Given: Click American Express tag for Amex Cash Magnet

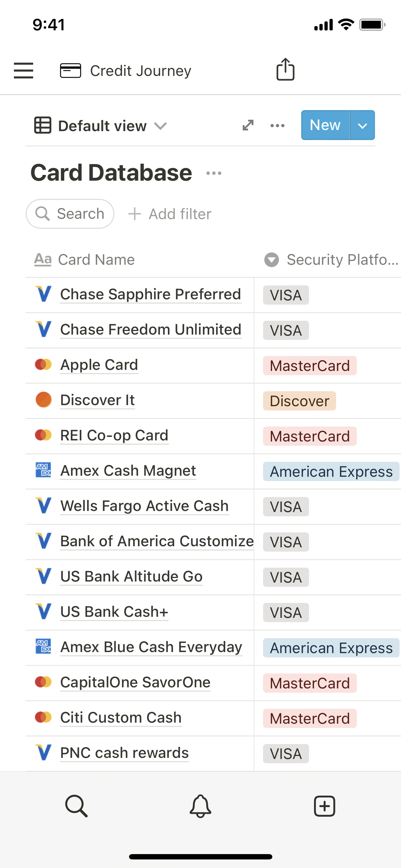Looking at the screenshot, I should click(331, 471).
